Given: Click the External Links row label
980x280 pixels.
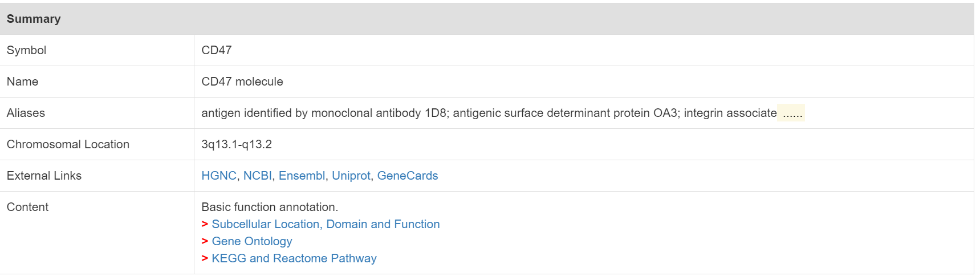Looking at the screenshot, I should coord(44,176).
